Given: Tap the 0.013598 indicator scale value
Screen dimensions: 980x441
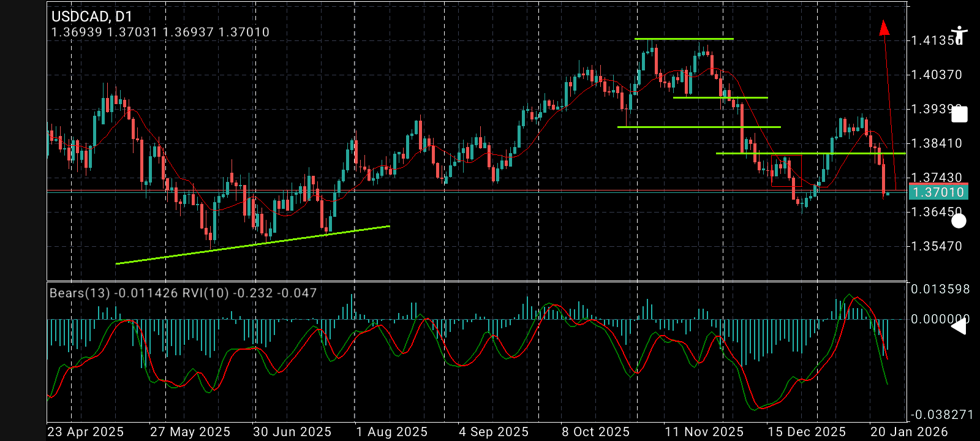Looking at the screenshot, I should click(x=940, y=289).
